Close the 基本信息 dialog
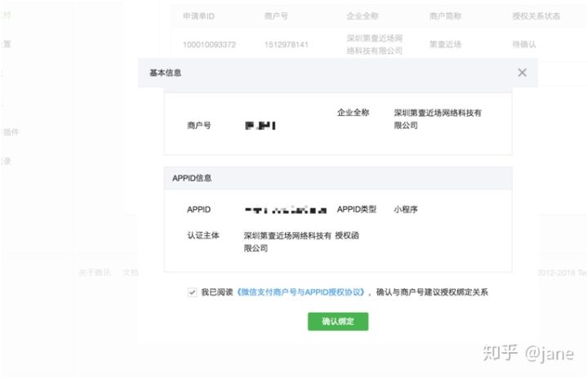This screenshot has width=588, height=379. tap(522, 73)
